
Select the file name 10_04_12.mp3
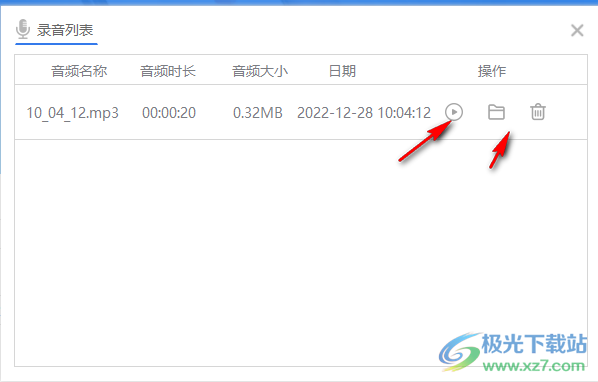click(x=72, y=113)
